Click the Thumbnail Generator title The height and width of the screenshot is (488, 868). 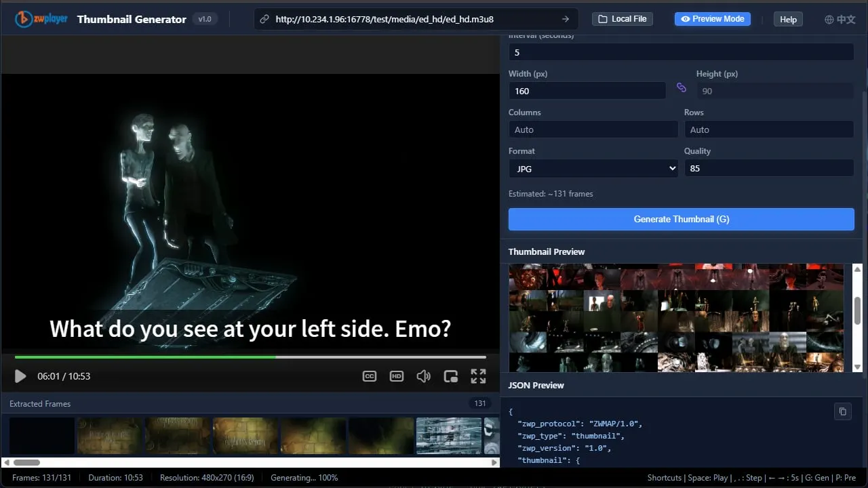point(132,19)
